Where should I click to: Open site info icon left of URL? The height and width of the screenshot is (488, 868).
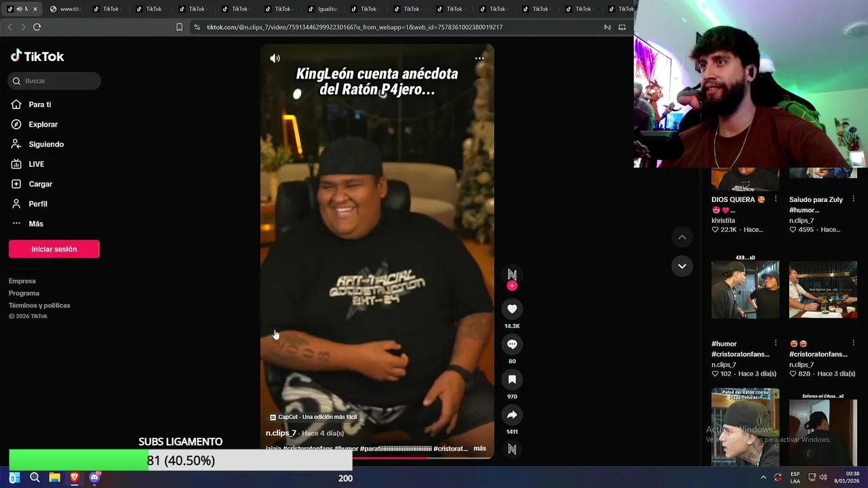click(x=197, y=27)
